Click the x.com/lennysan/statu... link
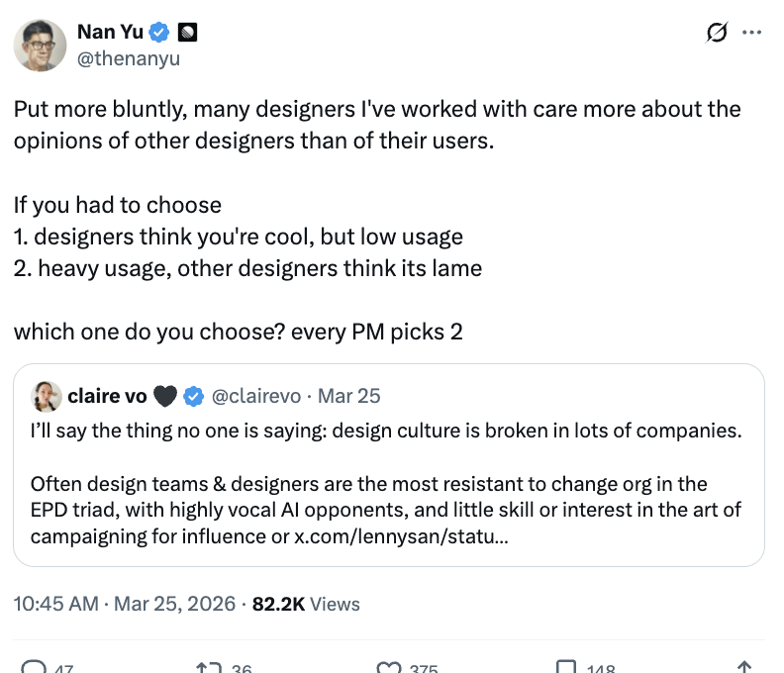 [398, 536]
